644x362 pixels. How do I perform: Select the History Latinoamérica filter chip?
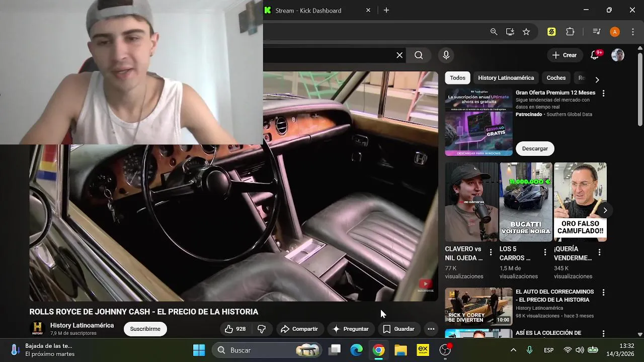(506, 78)
